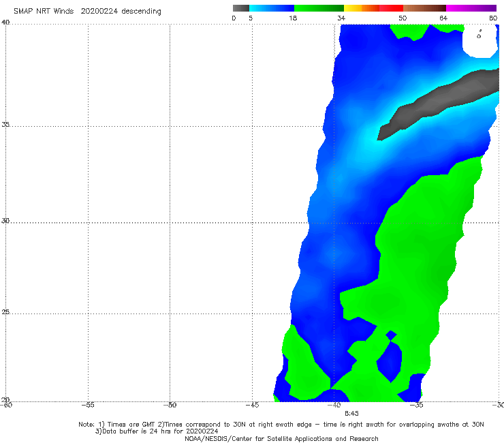This screenshot has height=443, width=504.
Task: Click the "50" label under the color bar
Action: point(403,18)
